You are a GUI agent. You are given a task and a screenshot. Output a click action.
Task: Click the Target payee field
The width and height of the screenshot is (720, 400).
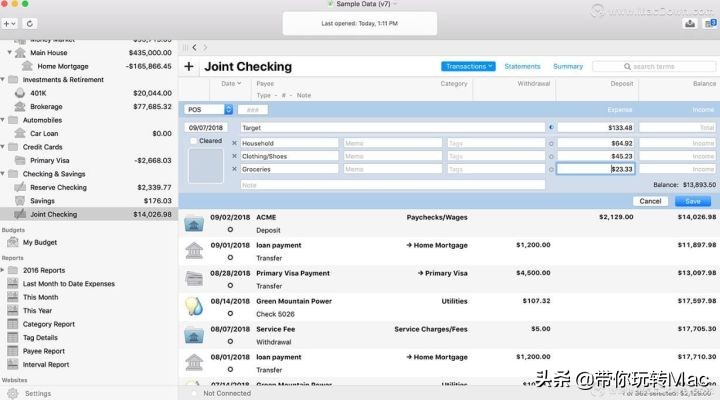(393, 128)
